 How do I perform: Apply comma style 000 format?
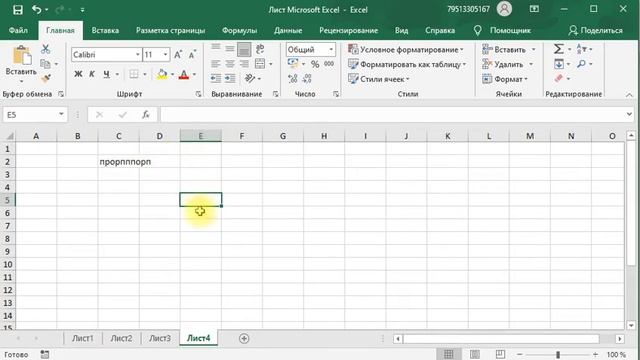point(329,64)
